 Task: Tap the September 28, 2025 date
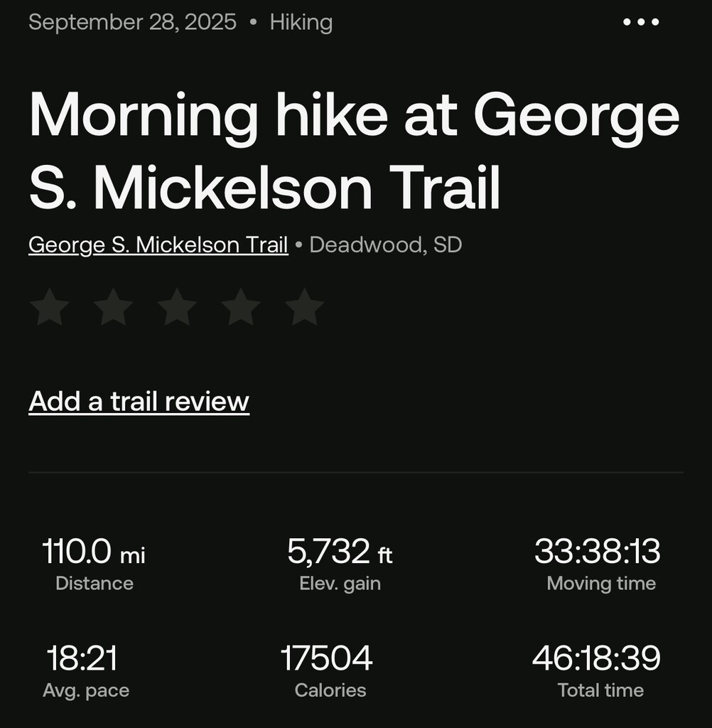point(132,23)
